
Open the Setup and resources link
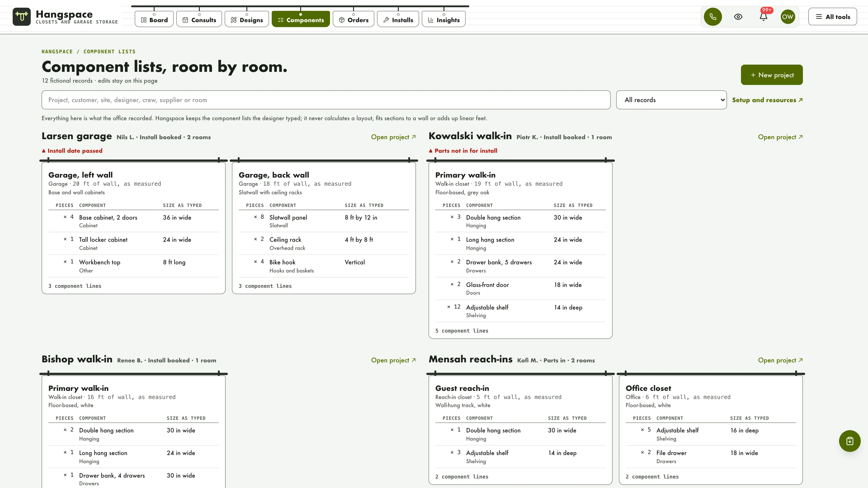point(767,100)
